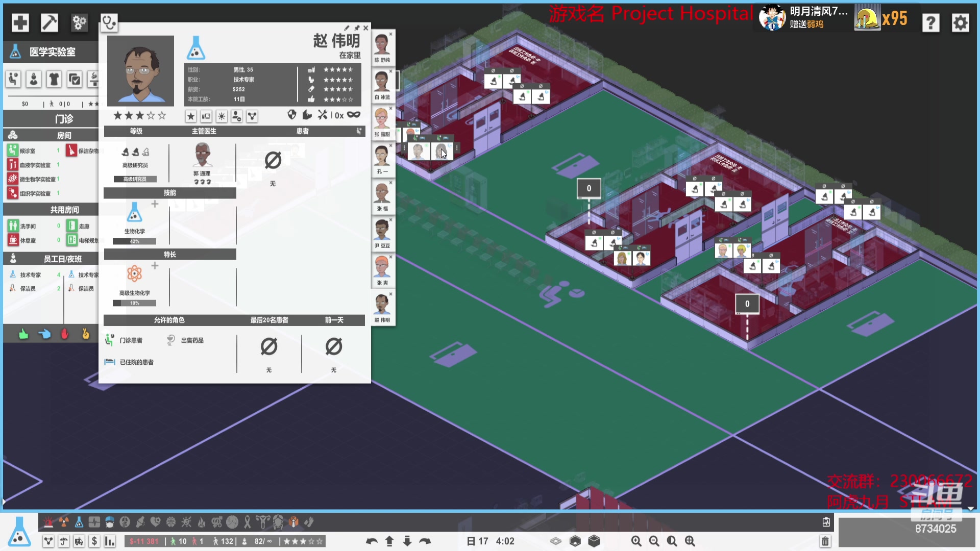This screenshot has height=551, width=980.
Task: Open the network nodes view button in bottom bar
Action: (x=48, y=541)
